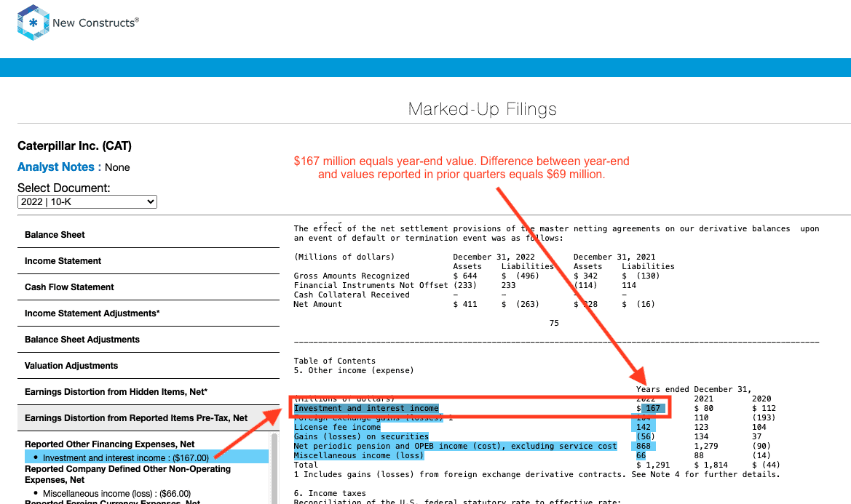Click Reported Company Defined Other Non-Operating Expenses heading

coord(127,474)
